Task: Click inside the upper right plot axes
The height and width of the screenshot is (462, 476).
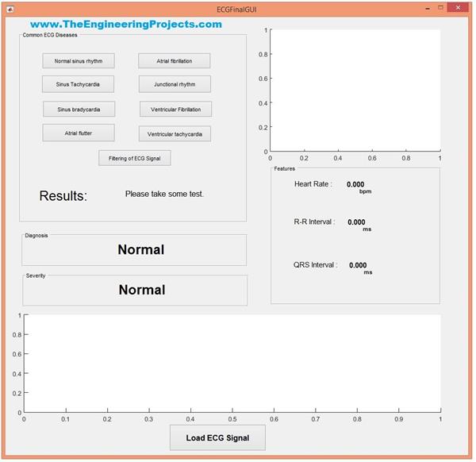Action: click(x=355, y=90)
